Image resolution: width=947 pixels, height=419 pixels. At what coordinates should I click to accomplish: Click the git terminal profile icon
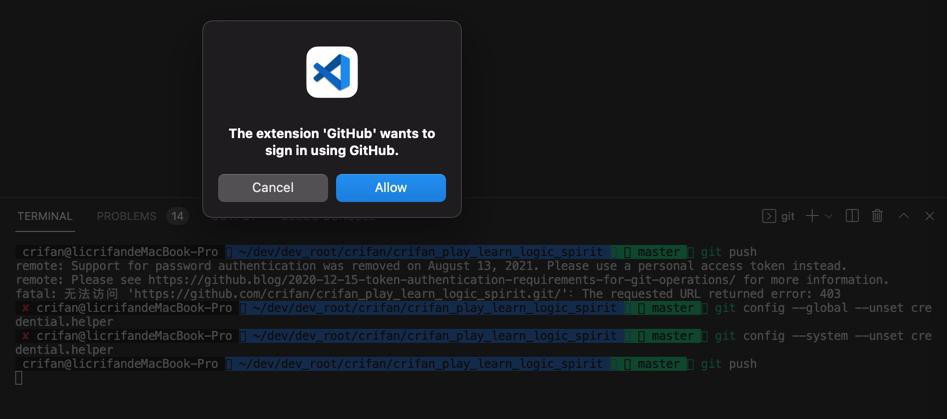[x=768, y=216]
